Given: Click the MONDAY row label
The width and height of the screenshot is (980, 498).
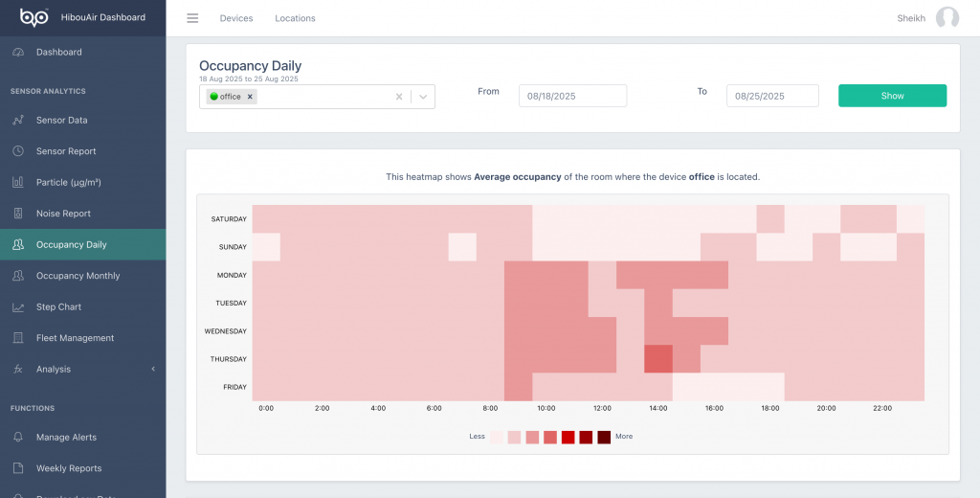Looking at the screenshot, I should click(232, 275).
